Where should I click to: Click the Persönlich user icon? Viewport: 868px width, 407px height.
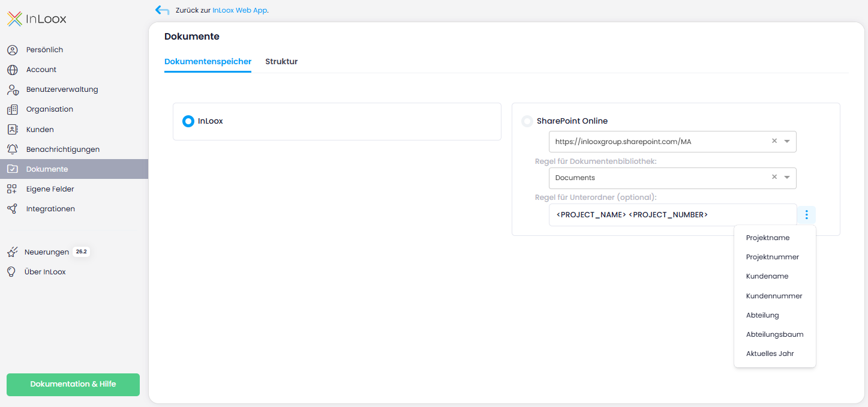(x=13, y=50)
